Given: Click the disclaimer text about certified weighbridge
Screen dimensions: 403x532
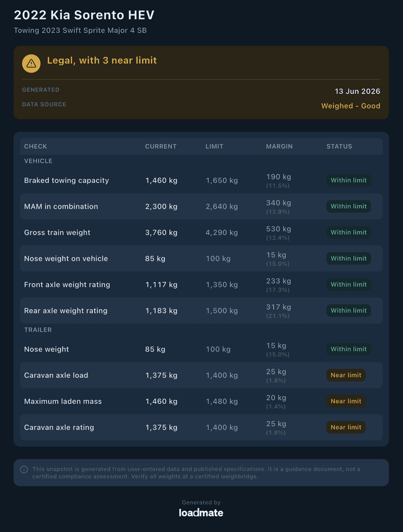Looking at the screenshot, I should 196,473.
